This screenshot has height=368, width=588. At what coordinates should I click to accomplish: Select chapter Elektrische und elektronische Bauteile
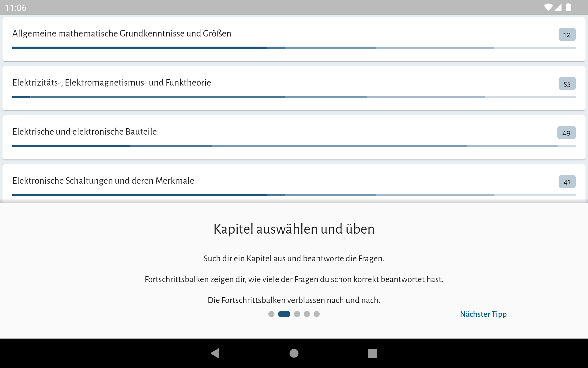click(85, 132)
